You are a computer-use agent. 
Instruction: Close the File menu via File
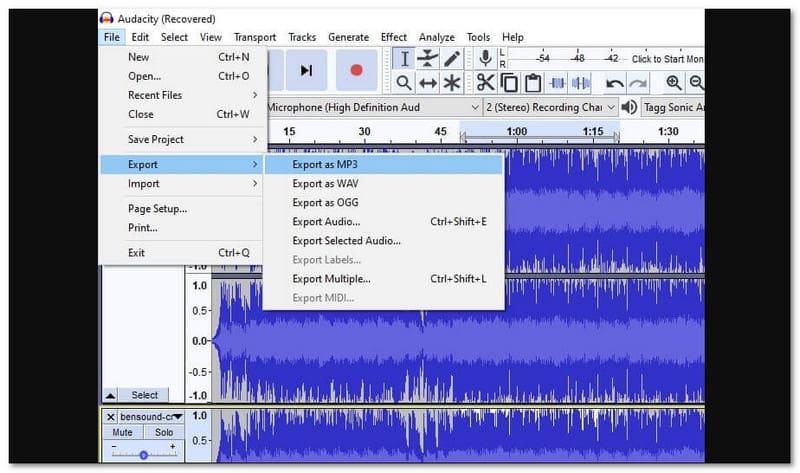pos(112,37)
